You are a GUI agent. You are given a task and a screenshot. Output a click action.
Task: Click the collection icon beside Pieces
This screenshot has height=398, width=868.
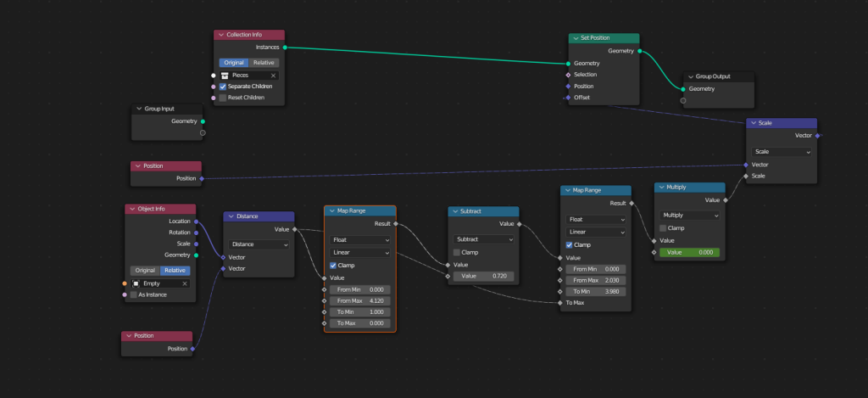tap(225, 76)
